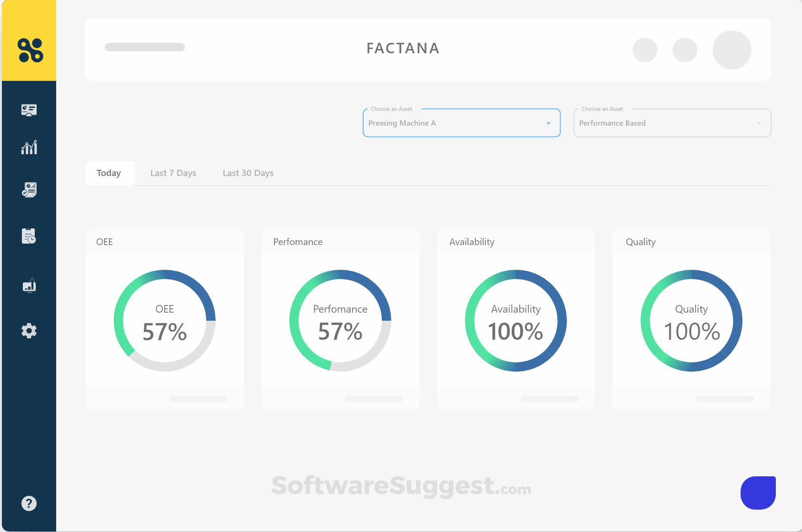This screenshot has height=532, width=802.
Task: Open Settings via the gear icon
Action: click(x=29, y=330)
